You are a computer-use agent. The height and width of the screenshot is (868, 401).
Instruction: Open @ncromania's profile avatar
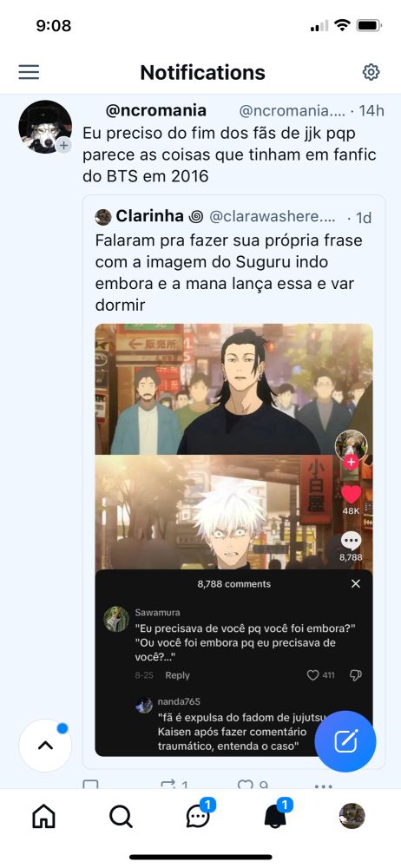pyautogui.click(x=45, y=127)
